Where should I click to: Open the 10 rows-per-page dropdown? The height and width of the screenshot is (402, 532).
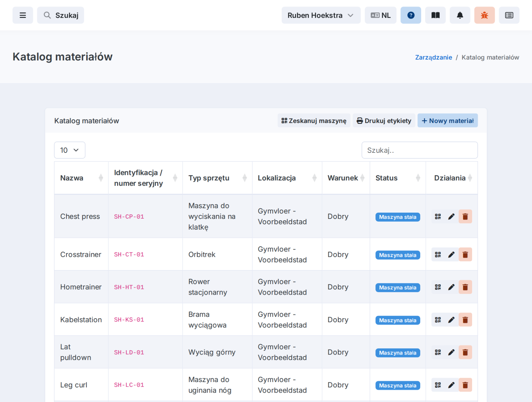click(69, 150)
